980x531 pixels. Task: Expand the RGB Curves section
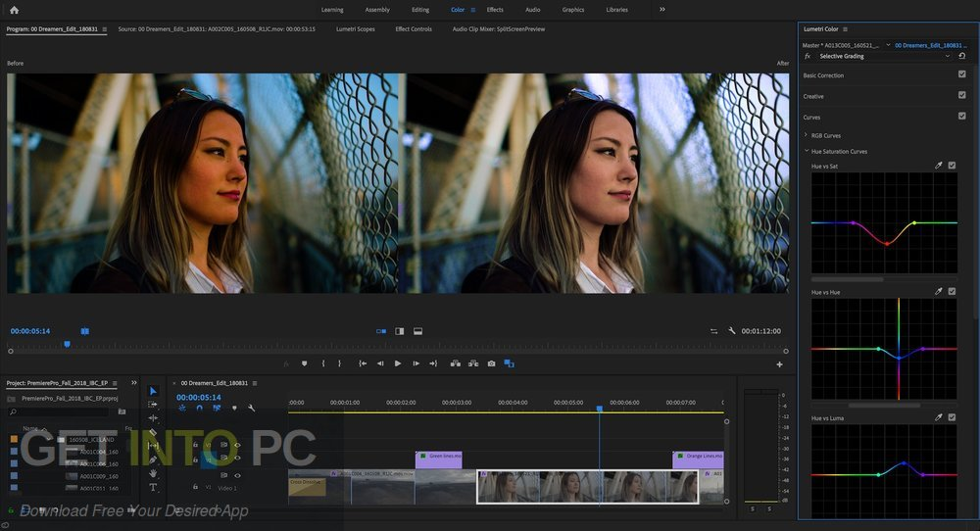tap(806, 135)
